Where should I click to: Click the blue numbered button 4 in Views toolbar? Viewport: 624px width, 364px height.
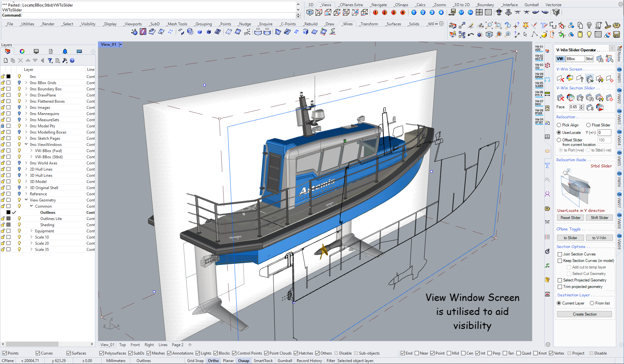click(441, 12)
